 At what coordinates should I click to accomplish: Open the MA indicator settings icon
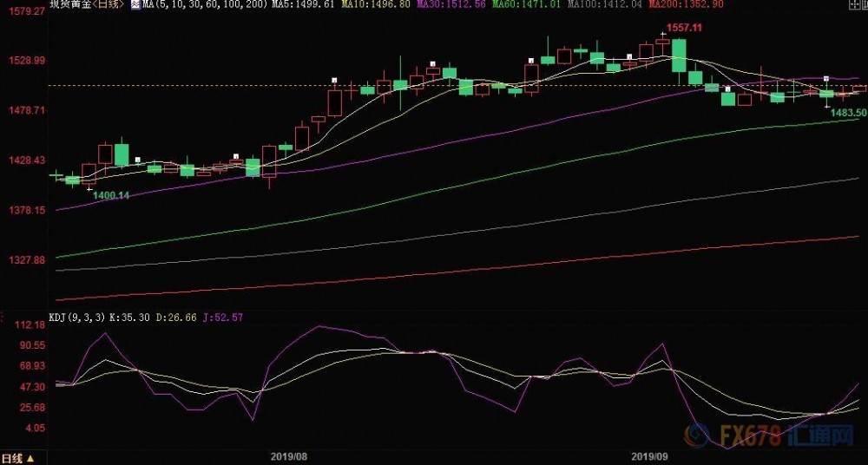point(135,4)
